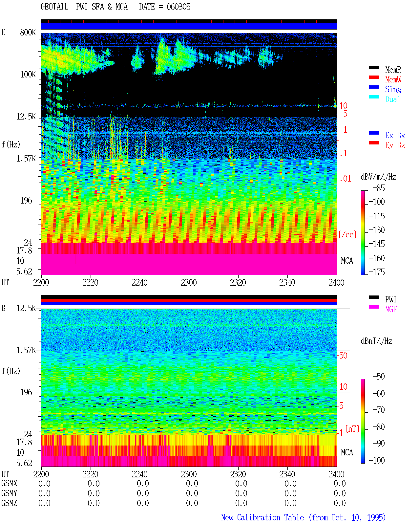The image size is (420, 523).
Task: Click the red [/cc] density unit label
Action: [347, 234]
